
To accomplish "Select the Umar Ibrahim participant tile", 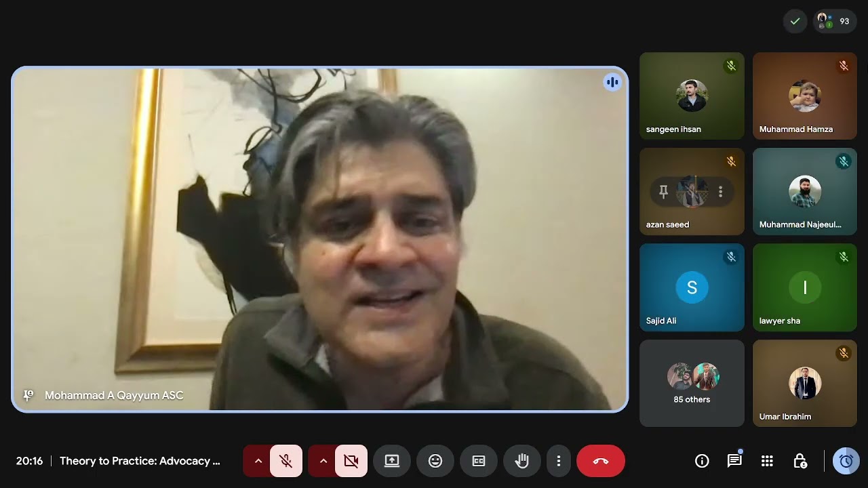I will click(804, 384).
